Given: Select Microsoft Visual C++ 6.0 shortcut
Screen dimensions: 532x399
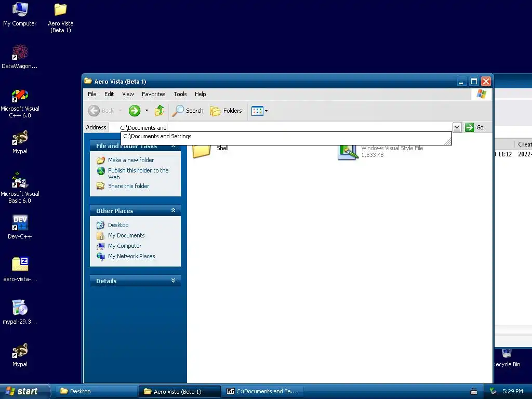Looking at the screenshot, I should pyautogui.click(x=20, y=103).
